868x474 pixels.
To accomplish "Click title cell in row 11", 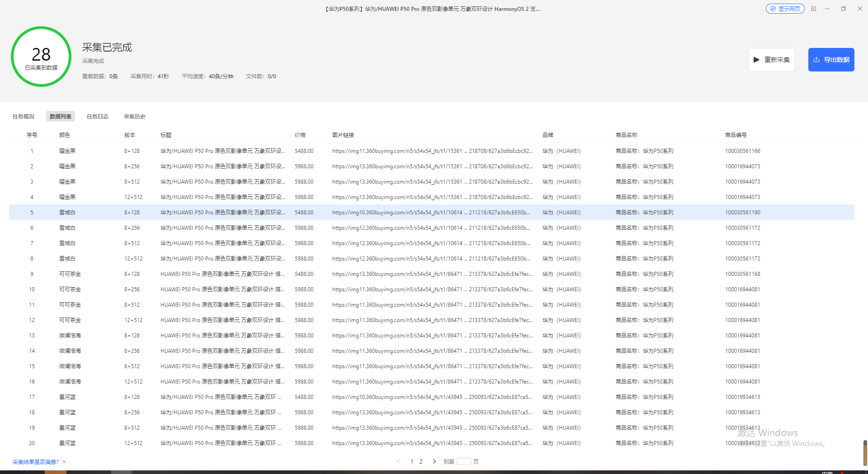I will [x=223, y=305].
